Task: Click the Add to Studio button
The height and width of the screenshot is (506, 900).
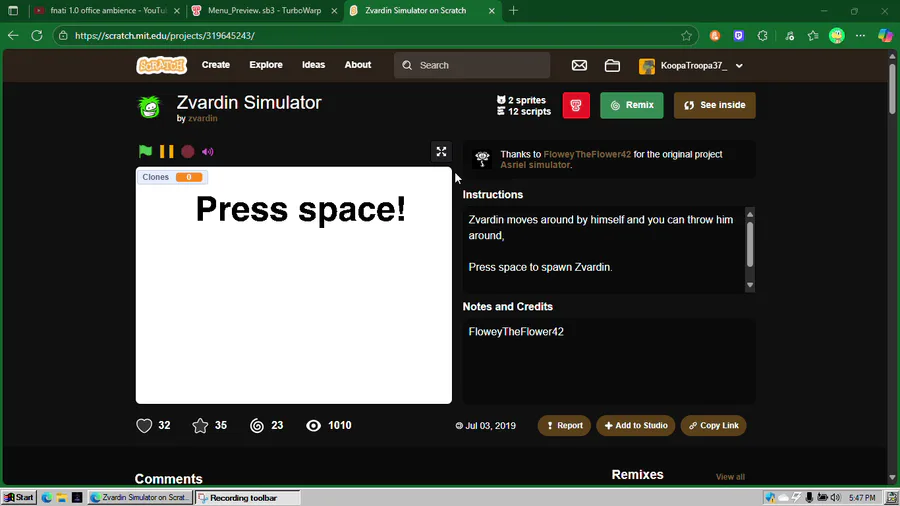Action: (x=635, y=425)
